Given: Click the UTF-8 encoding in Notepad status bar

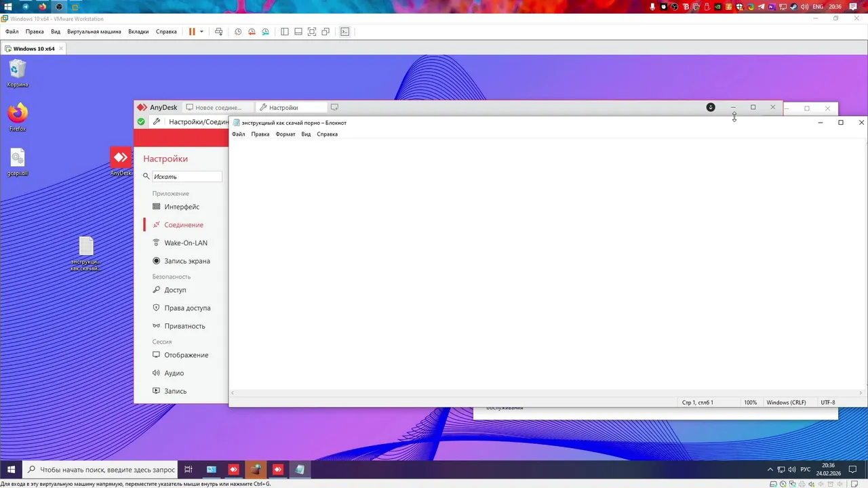Looking at the screenshot, I should coord(827,403).
